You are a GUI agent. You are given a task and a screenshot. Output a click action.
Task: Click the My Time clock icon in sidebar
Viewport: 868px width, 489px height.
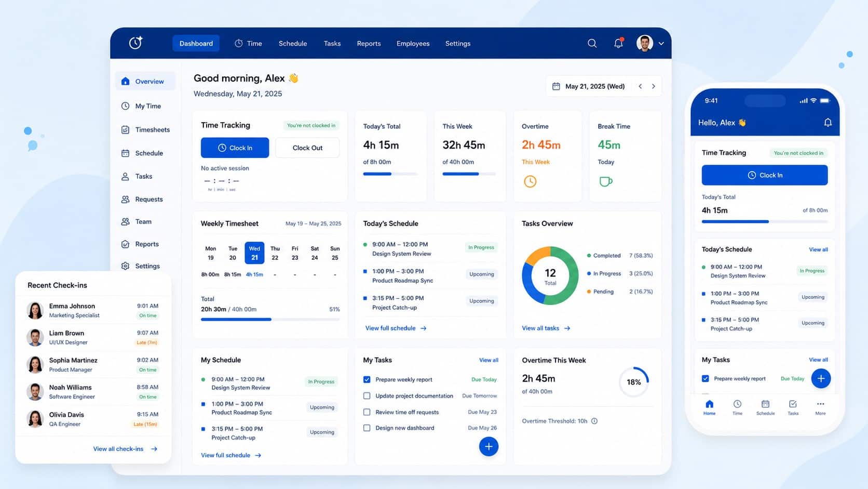click(125, 106)
